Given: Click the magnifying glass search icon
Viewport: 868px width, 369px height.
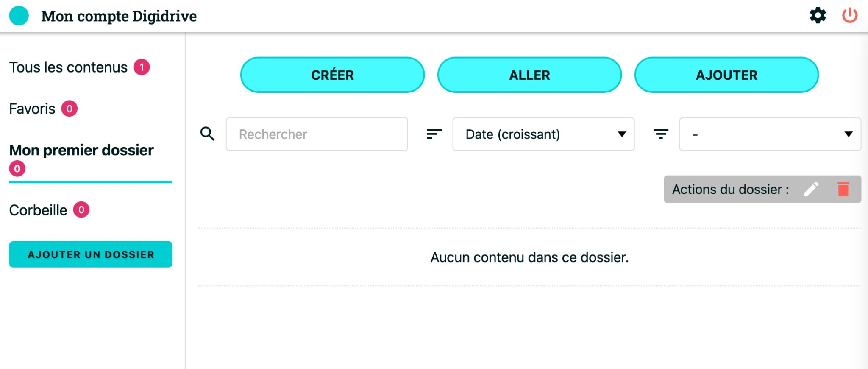Looking at the screenshot, I should click(207, 134).
